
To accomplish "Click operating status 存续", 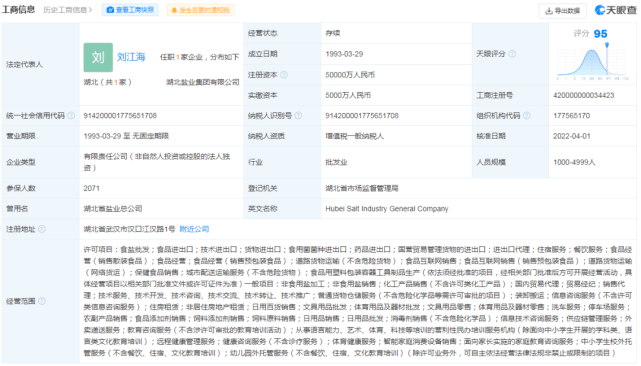I will click(333, 33).
